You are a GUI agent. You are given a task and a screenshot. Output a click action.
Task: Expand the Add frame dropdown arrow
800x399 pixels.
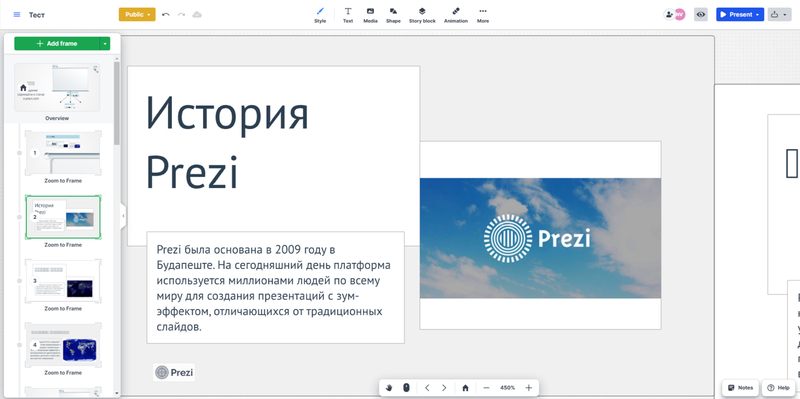[x=105, y=44]
